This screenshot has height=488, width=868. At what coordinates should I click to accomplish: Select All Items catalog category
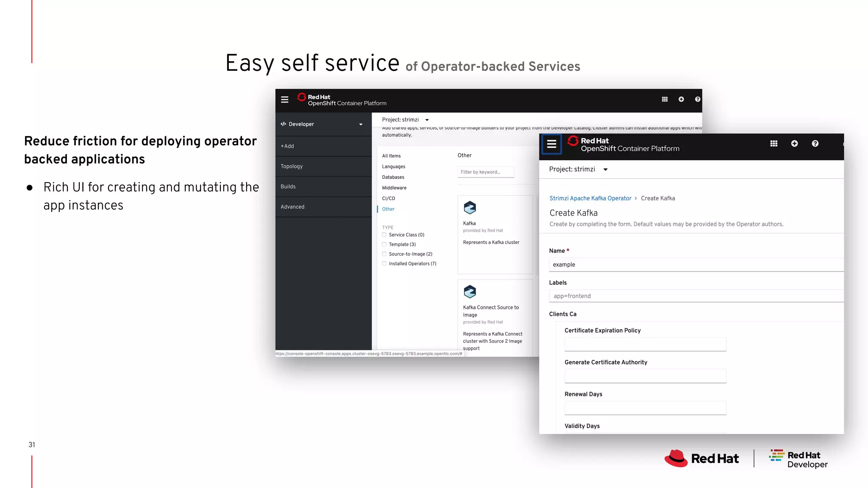[x=391, y=156]
